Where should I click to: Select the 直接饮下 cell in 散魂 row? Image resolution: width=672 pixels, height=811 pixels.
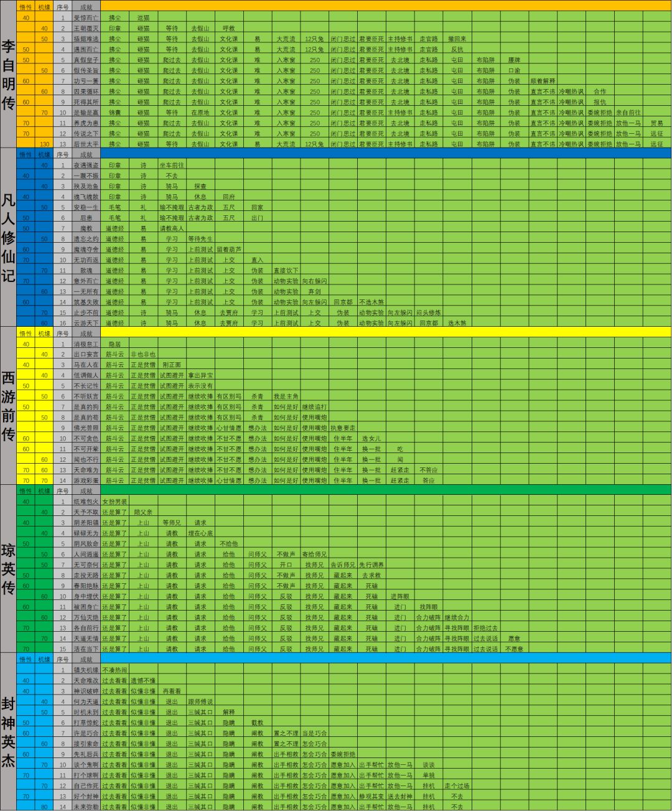pos(286,271)
